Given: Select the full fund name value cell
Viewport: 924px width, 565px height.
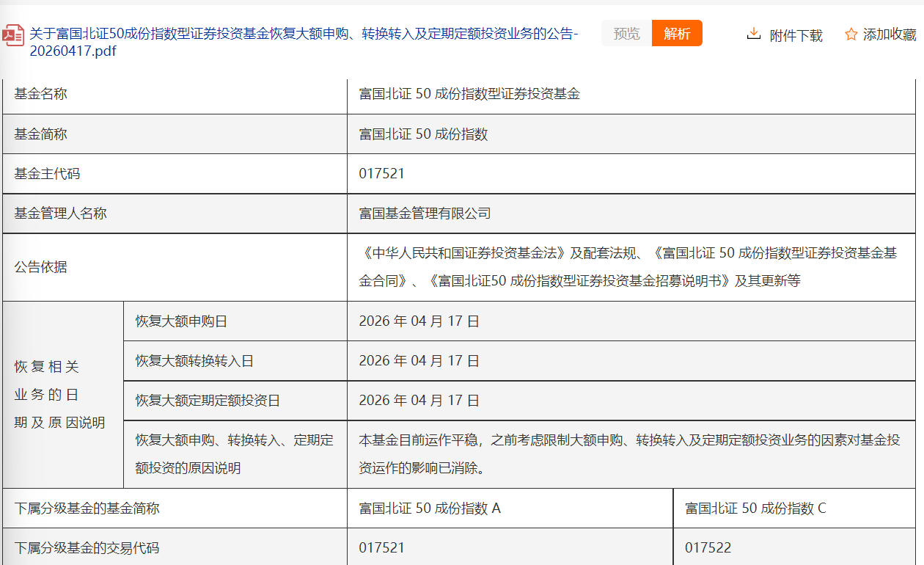Looking at the screenshot, I should (469, 94).
